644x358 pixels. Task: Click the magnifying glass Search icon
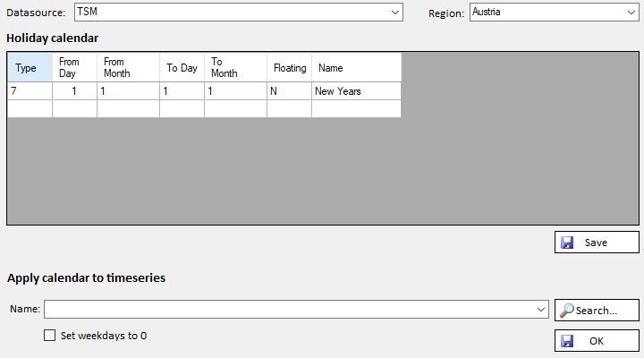[566, 310]
